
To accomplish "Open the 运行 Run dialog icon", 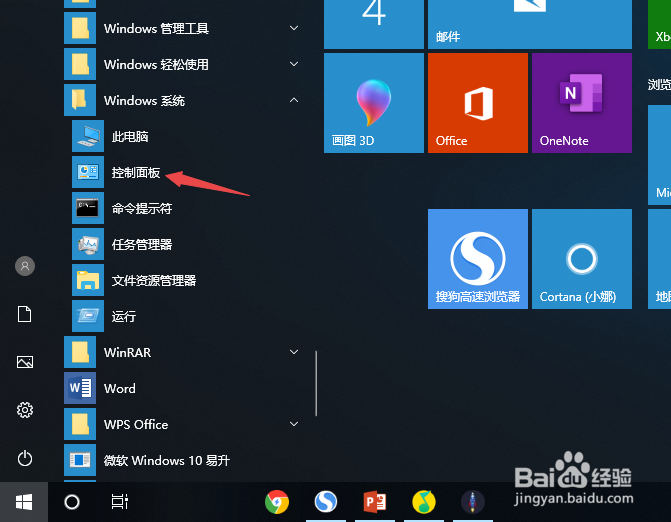I will [x=88, y=316].
